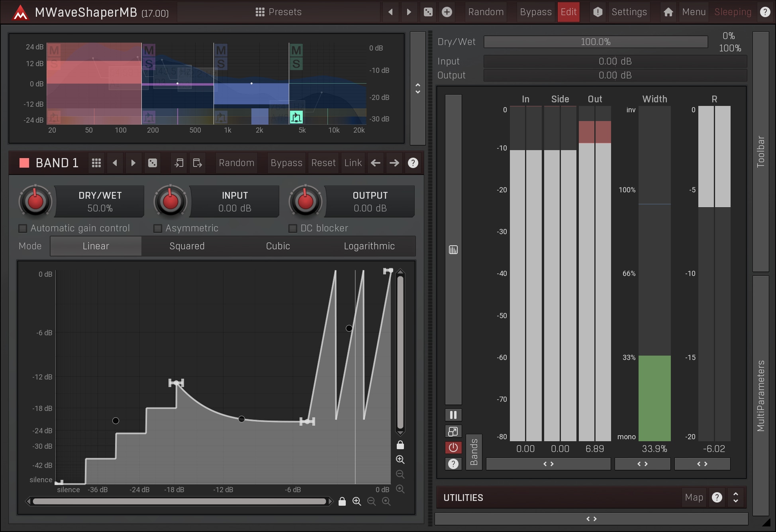Paste band settings icon
This screenshot has height=532, width=776.
coord(198,163)
